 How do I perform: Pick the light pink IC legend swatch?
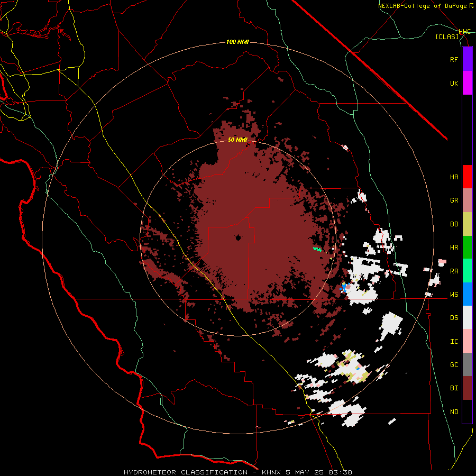pos(467,341)
